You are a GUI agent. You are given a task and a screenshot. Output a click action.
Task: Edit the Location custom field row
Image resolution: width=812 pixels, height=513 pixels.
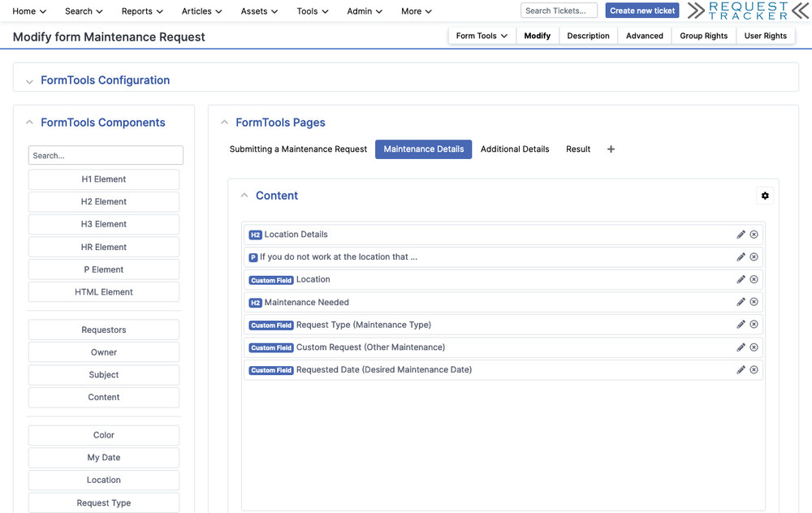click(x=741, y=279)
